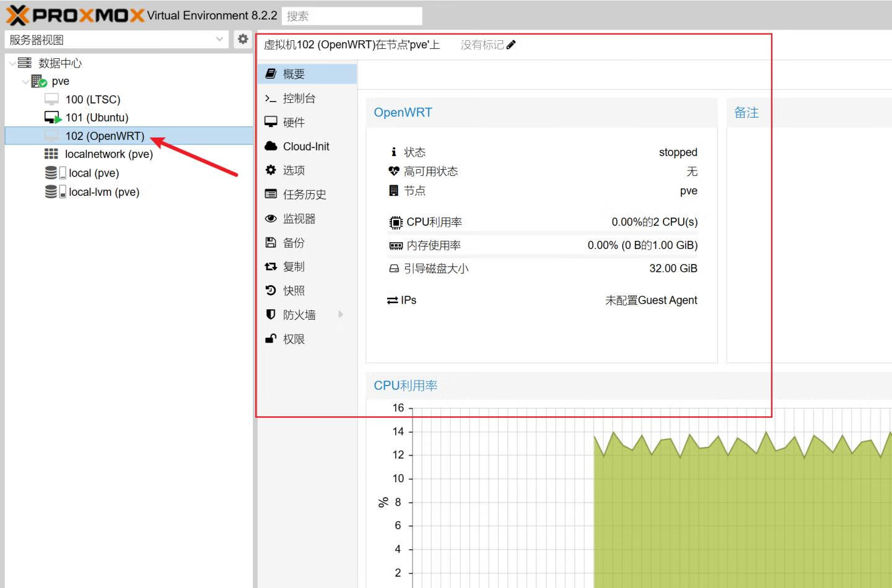Collapse the 数据中心 datacenter tree node
The image size is (892, 588).
point(12,63)
